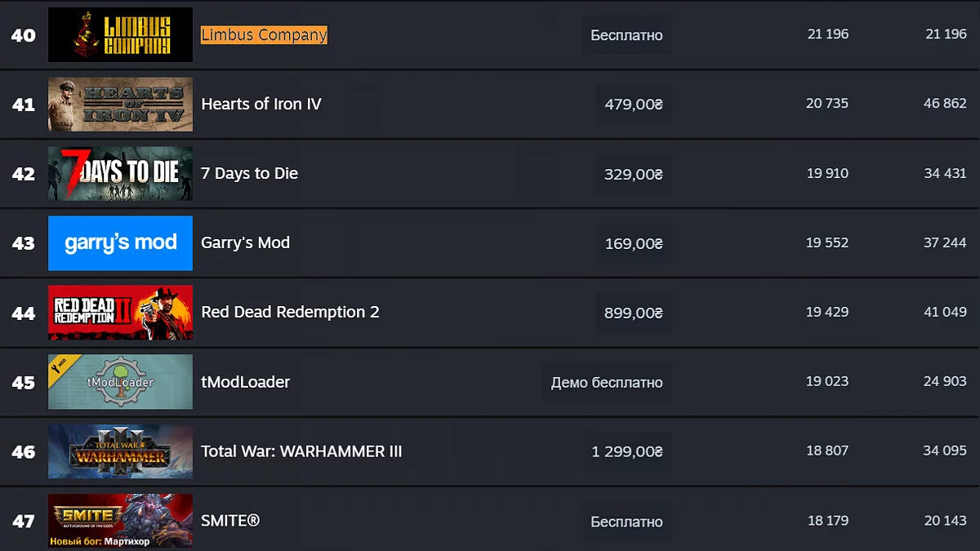Open the SMITE game banner image

pyautogui.click(x=120, y=520)
